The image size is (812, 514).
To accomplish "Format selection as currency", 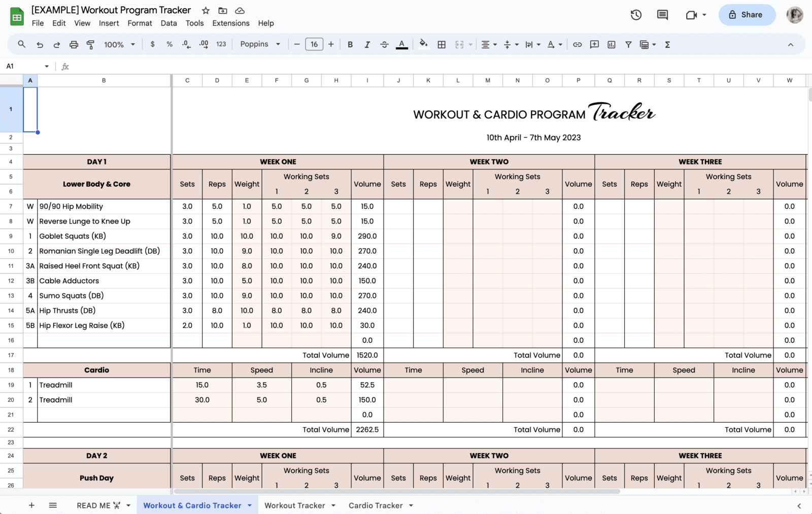I will pos(153,45).
